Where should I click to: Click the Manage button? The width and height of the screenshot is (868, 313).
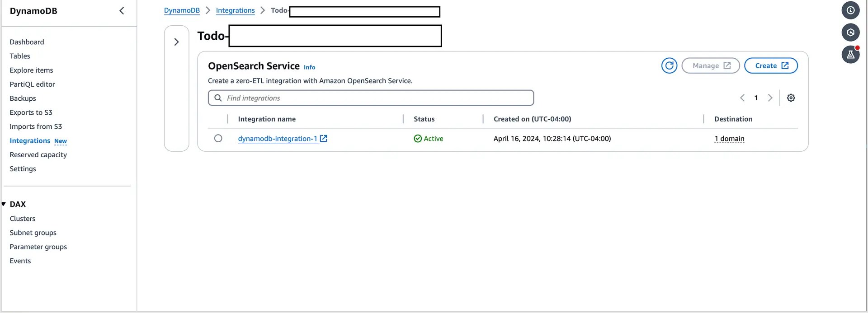[710, 65]
